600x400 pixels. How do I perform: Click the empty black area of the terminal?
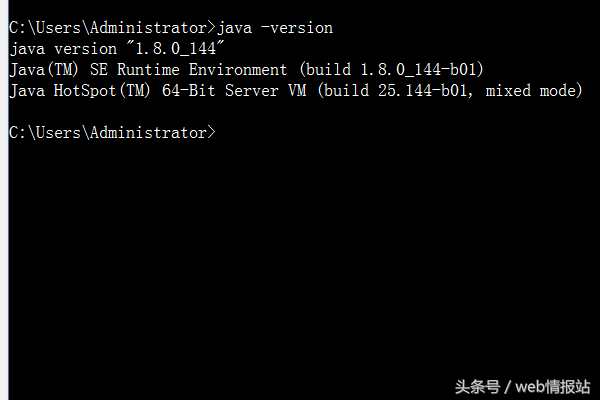(x=300, y=260)
